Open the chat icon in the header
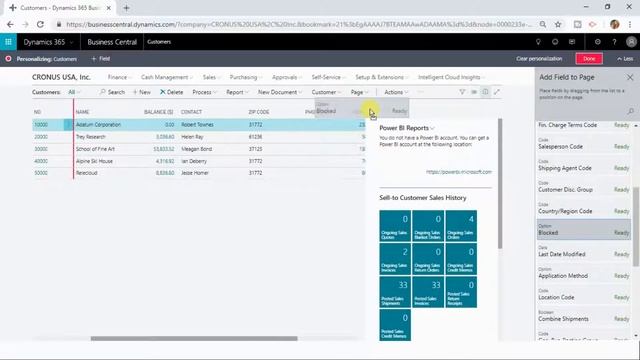 click(x=572, y=42)
